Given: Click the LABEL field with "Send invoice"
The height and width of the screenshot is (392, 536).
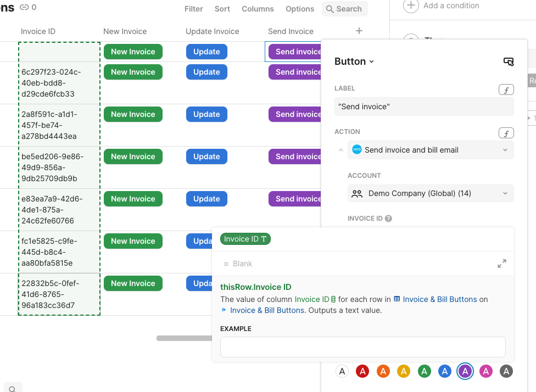Looking at the screenshot, I should click(x=424, y=107).
